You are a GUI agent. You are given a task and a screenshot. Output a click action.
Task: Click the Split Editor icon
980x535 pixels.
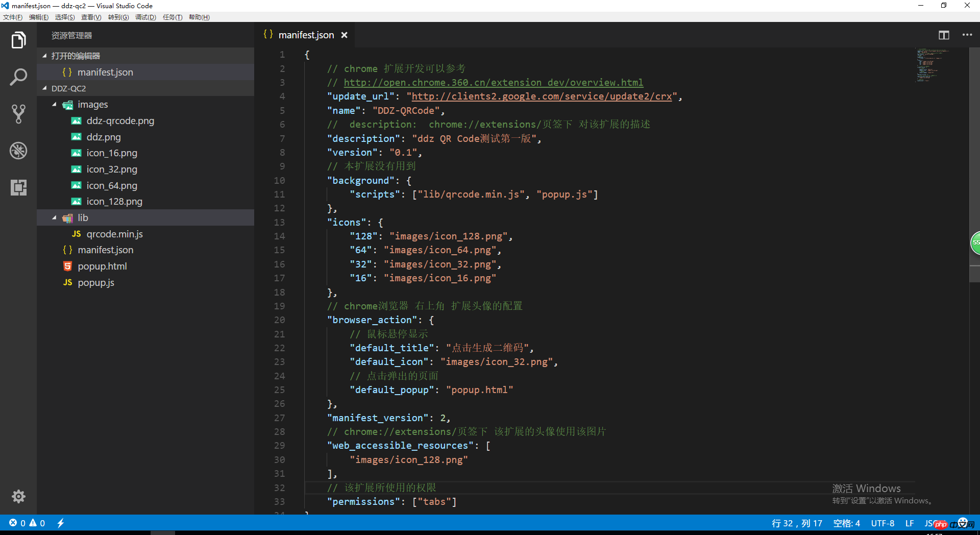pyautogui.click(x=944, y=35)
